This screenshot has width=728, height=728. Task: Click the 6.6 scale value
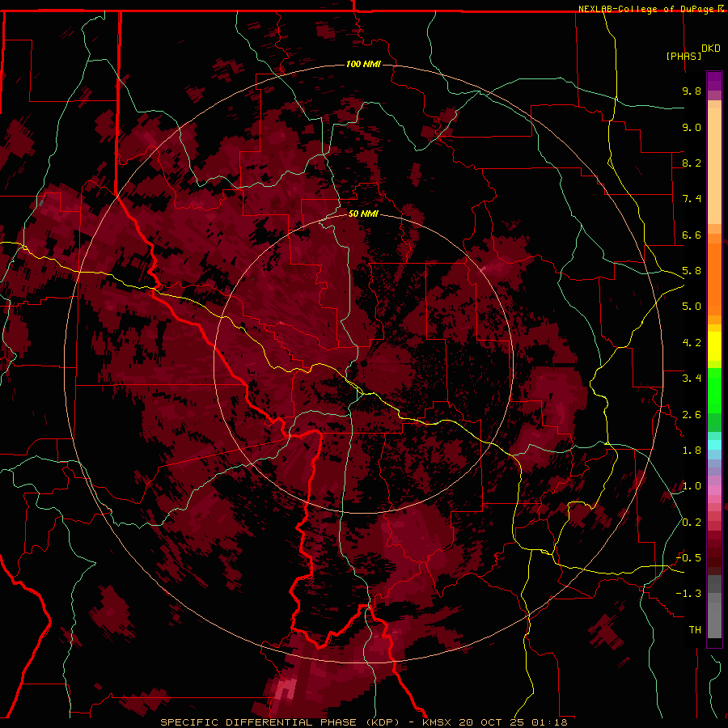692,235
